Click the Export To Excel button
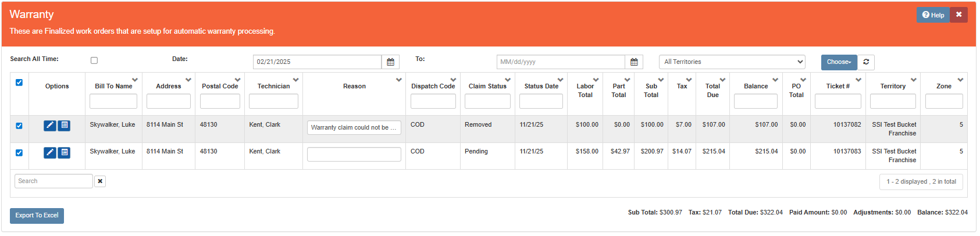Screen dimensions: 980x236 tap(37, 216)
